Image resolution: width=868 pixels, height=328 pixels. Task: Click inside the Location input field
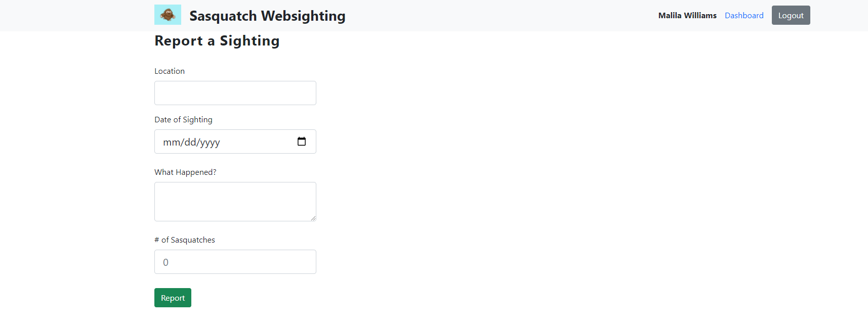click(x=235, y=93)
